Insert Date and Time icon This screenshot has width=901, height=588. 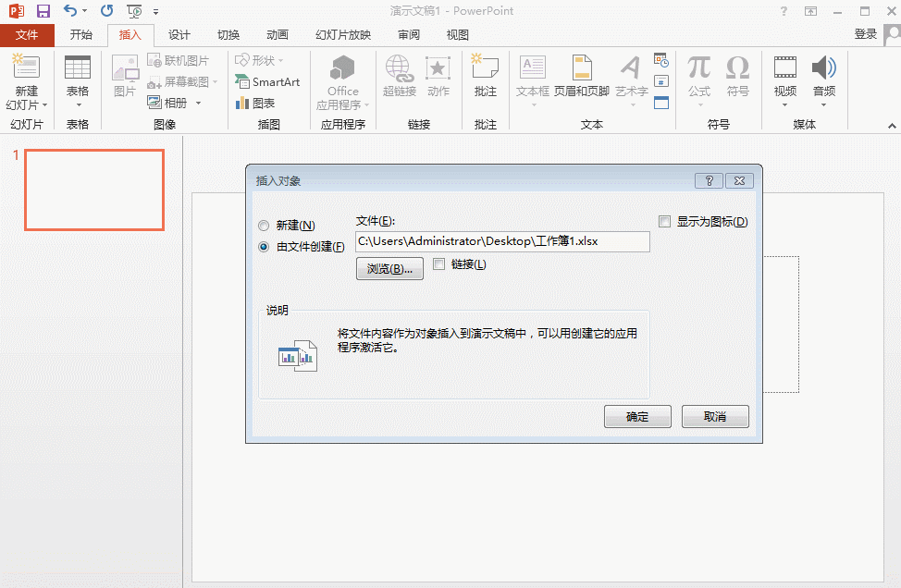click(x=661, y=60)
